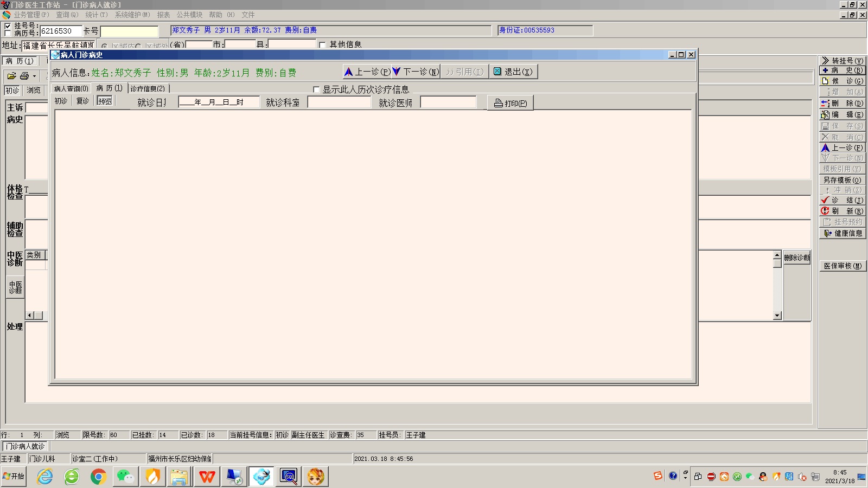Go to next visit in history dialog
The width and height of the screenshot is (868, 488).
tap(416, 72)
